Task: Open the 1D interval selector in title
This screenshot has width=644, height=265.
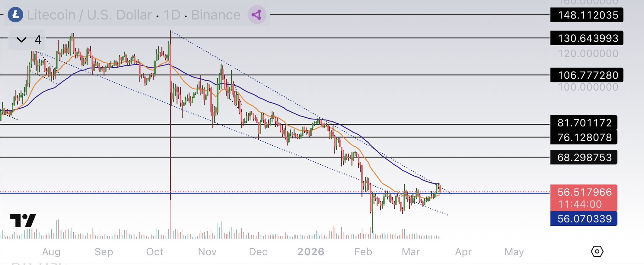Action: [x=172, y=15]
